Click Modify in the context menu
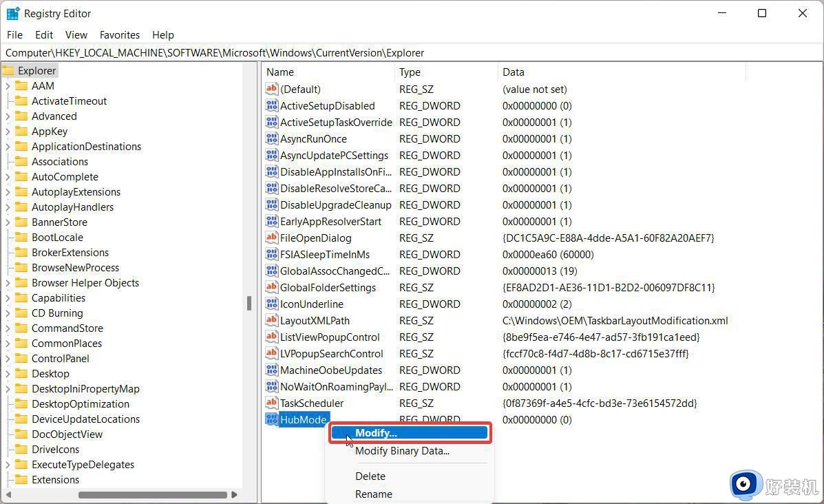Screen dimensions: 824x504 click(375, 432)
